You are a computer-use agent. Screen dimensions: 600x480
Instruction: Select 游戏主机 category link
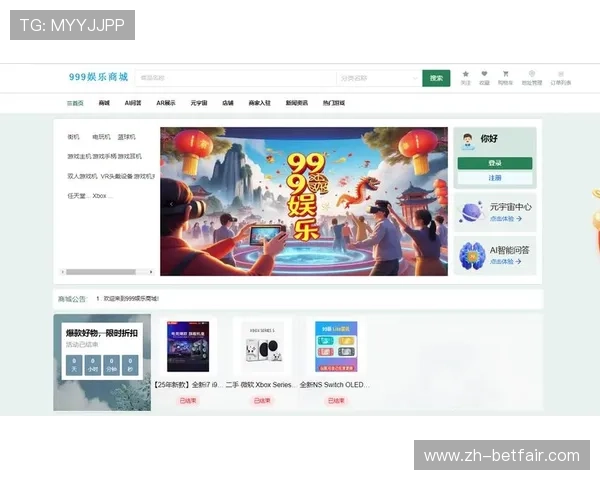tap(79, 156)
